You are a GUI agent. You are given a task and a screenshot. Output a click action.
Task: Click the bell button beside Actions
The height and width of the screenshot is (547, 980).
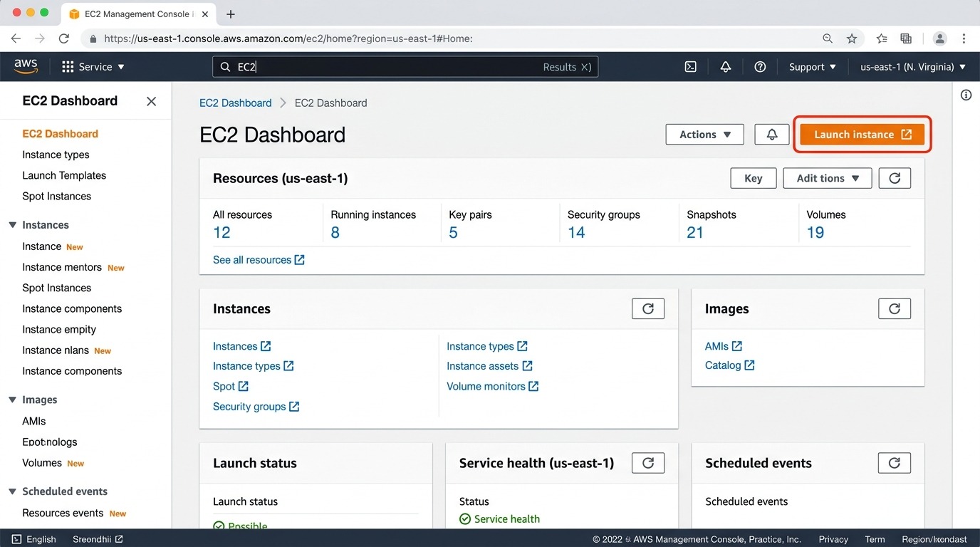(772, 135)
